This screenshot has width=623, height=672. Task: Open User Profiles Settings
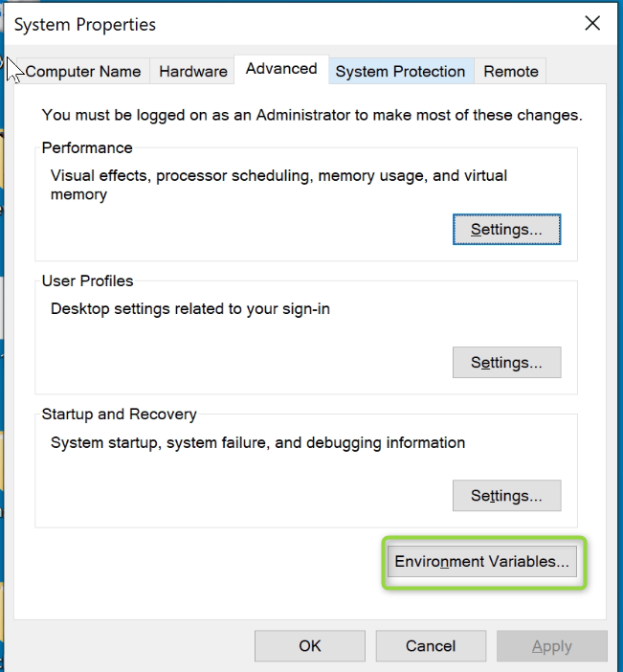tap(506, 363)
